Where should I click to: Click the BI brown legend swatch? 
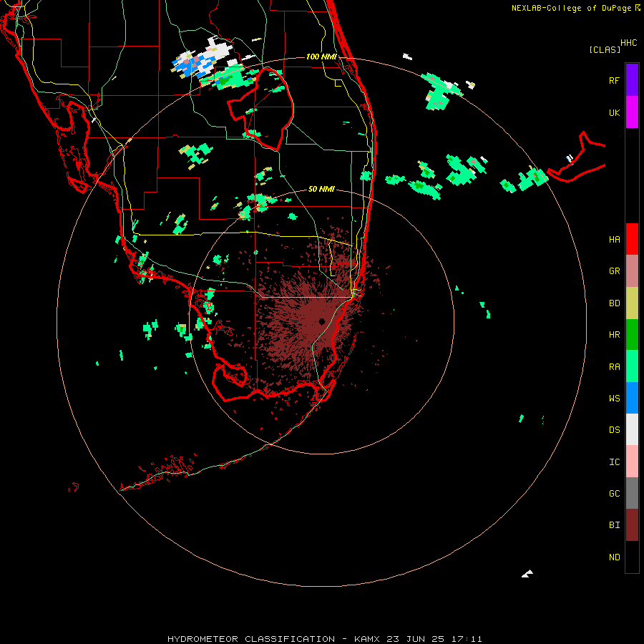coord(632,525)
